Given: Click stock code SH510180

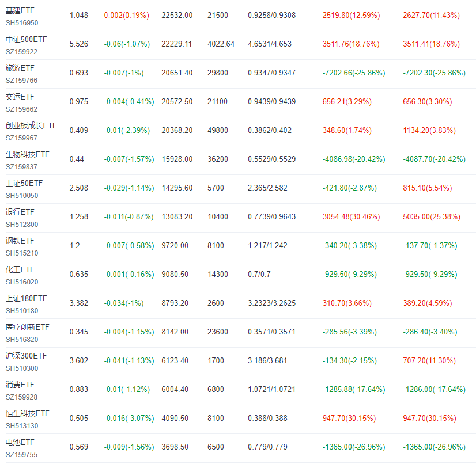Looking at the screenshot, I should (x=22, y=311).
